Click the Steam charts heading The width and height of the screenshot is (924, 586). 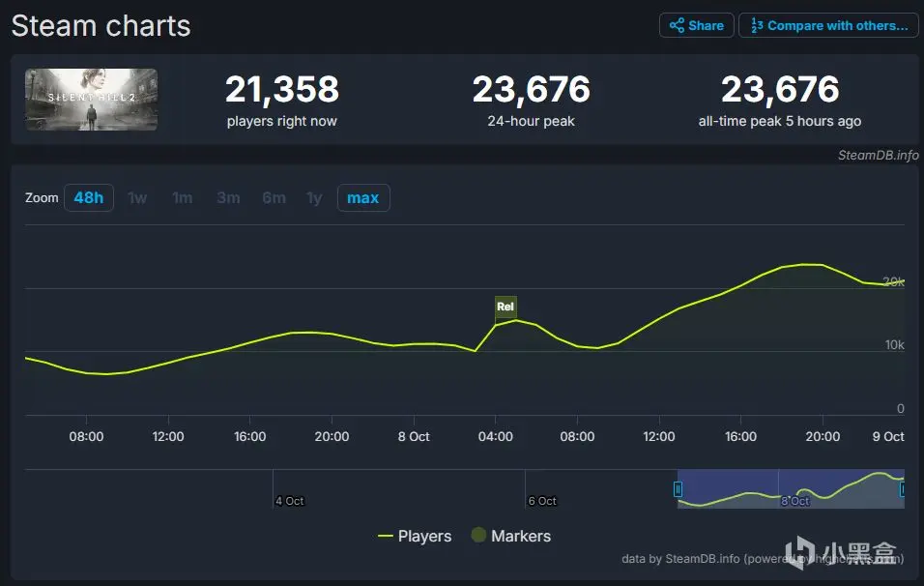click(x=101, y=26)
